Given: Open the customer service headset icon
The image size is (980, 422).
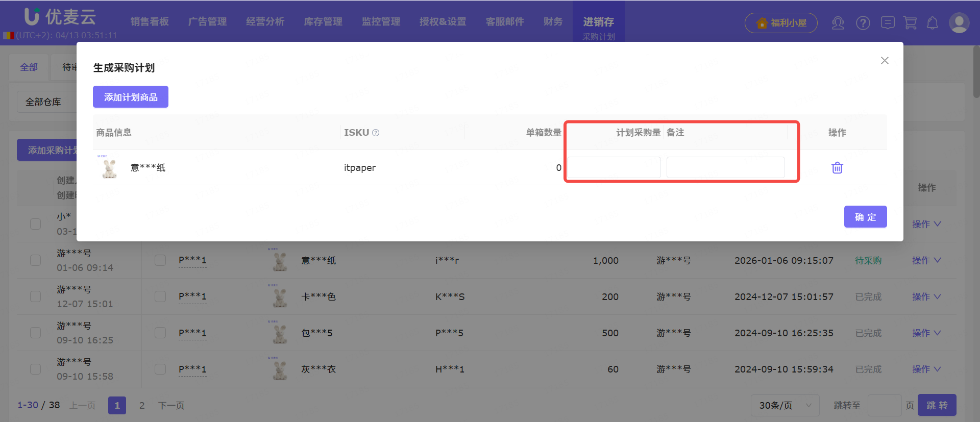Looking at the screenshot, I should point(838,23).
